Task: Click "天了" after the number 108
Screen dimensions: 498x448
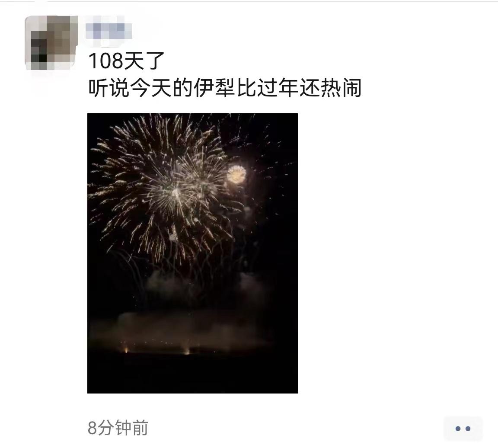Action: pyautogui.click(x=144, y=61)
